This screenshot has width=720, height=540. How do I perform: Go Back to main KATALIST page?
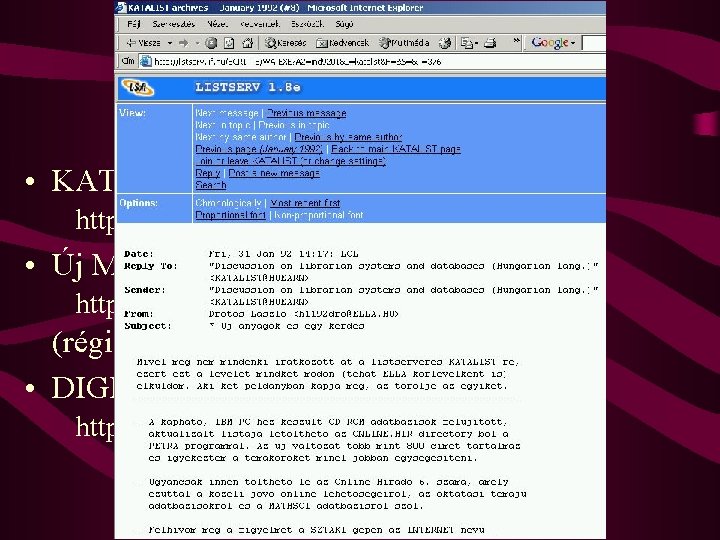click(x=396, y=149)
